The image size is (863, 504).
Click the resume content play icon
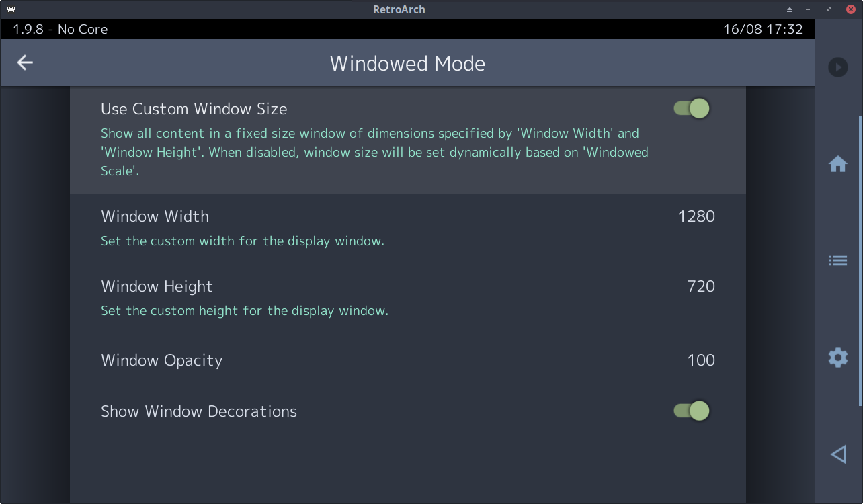tap(837, 67)
